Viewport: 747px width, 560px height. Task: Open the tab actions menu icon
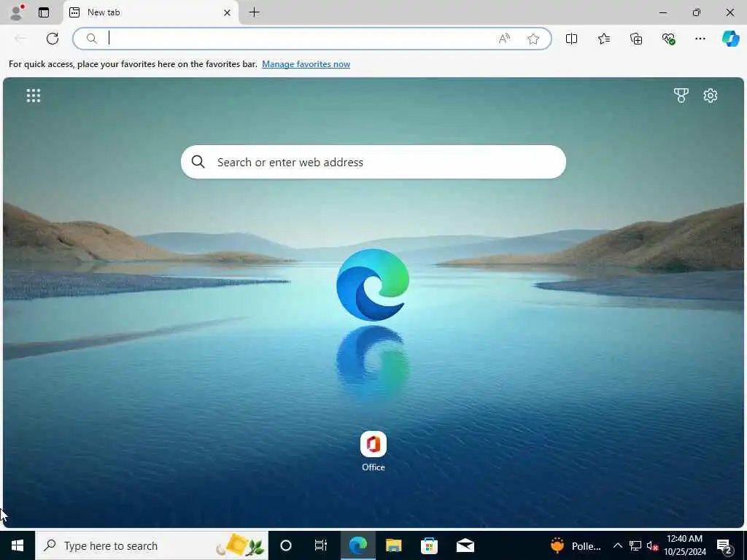click(44, 12)
